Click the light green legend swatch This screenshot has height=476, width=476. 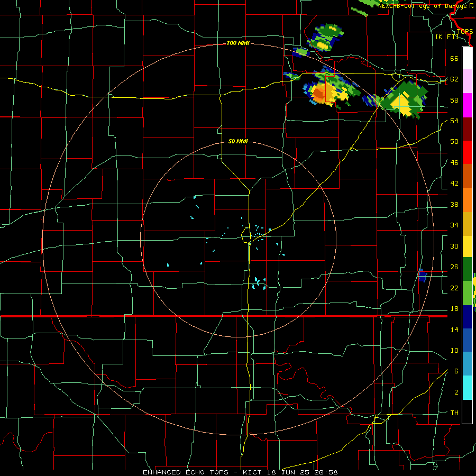click(467, 293)
